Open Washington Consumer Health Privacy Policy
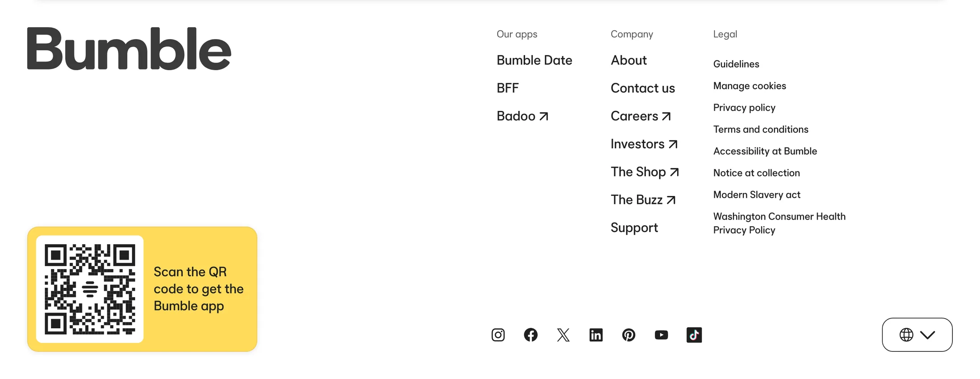980x379 pixels. click(x=780, y=223)
